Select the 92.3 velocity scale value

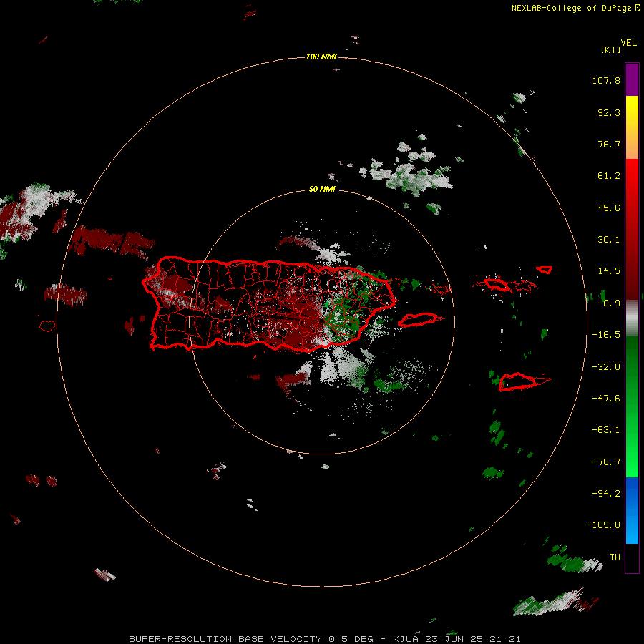(609, 112)
